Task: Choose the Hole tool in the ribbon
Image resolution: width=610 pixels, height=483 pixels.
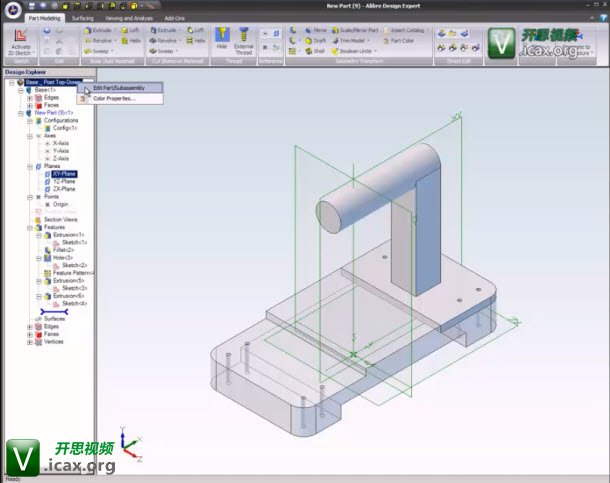Action: click(221, 38)
